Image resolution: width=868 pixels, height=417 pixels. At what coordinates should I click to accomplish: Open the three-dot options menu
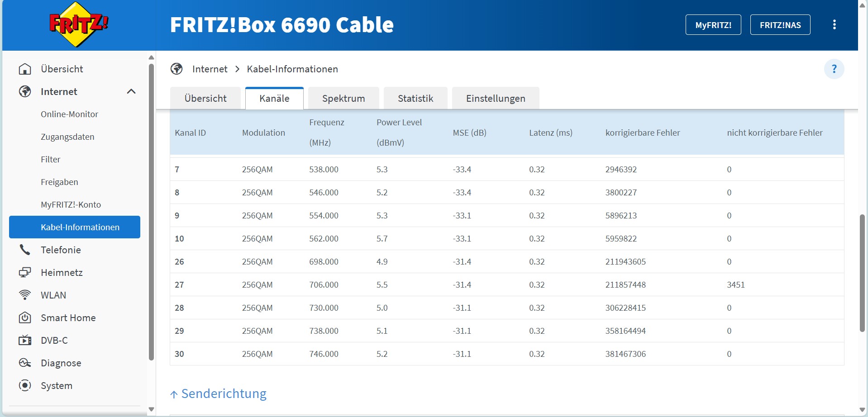click(x=834, y=25)
